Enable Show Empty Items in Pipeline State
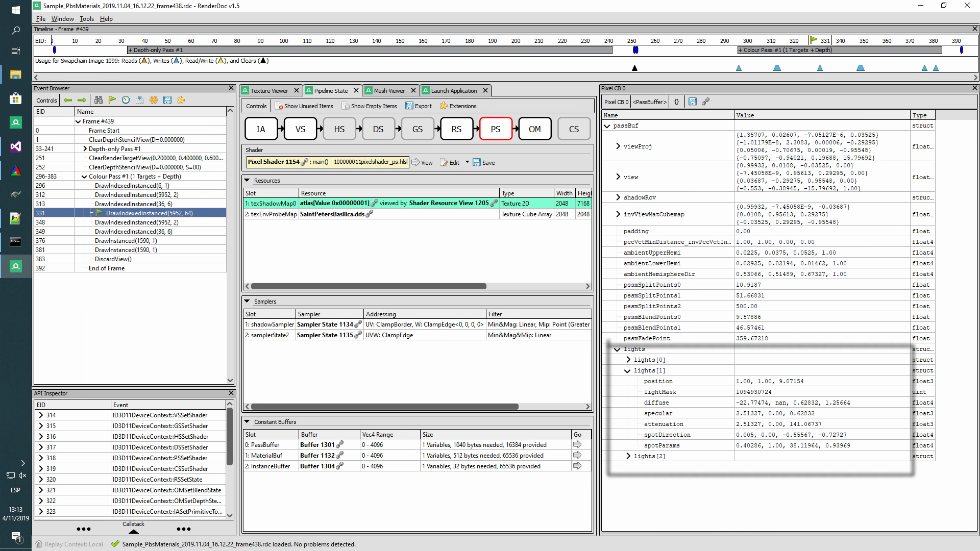This screenshot has height=551, width=980. tap(370, 106)
